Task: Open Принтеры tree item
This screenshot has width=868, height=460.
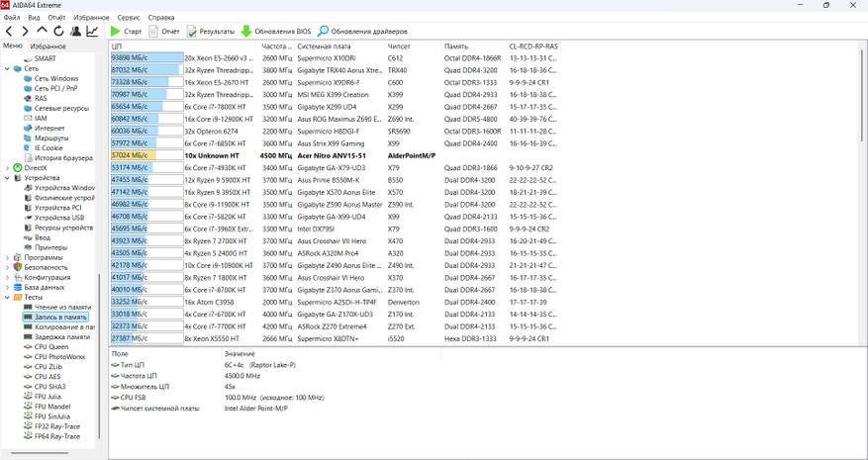Action: (x=50, y=248)
